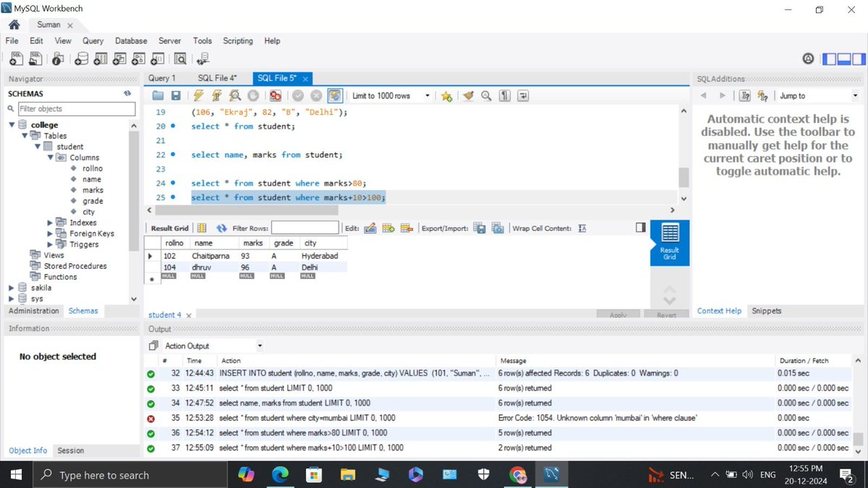Viewport: 868px width, 488px height.
Task: Open the Database menu
Action: (x=131, y=41)
